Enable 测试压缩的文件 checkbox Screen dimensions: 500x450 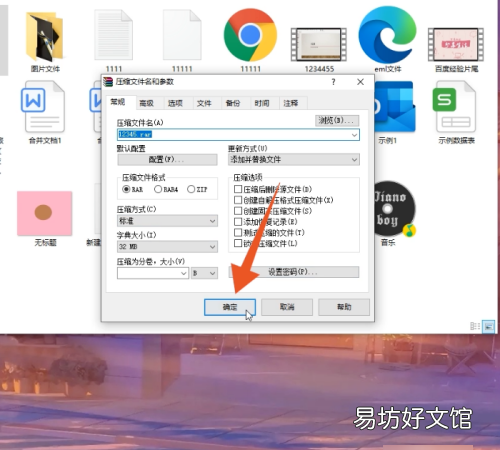pyautogui.click(x=238, y=232)
